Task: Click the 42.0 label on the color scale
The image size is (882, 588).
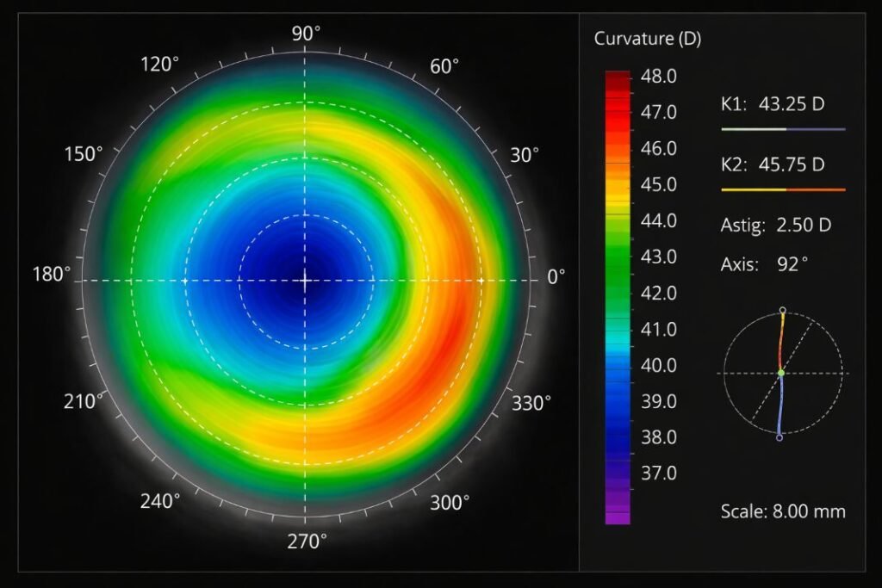Action: point(659,293)
